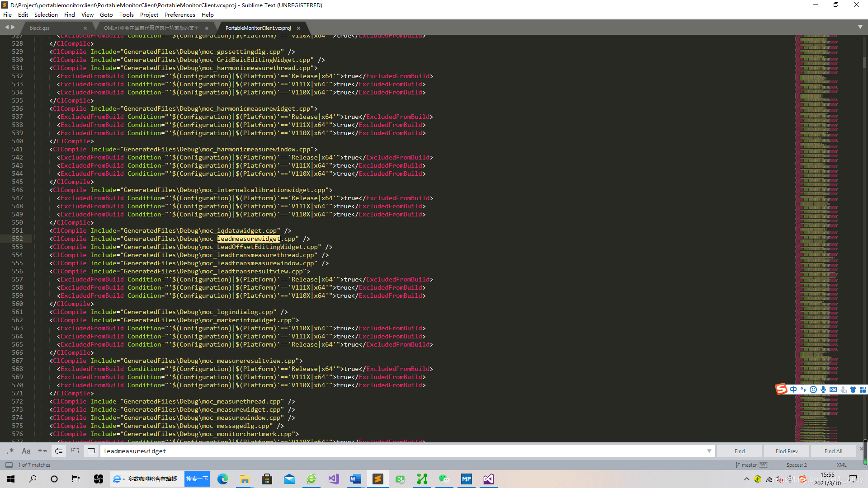Open the Preferences menu
The image size is (868, 488).
point(179,14)
